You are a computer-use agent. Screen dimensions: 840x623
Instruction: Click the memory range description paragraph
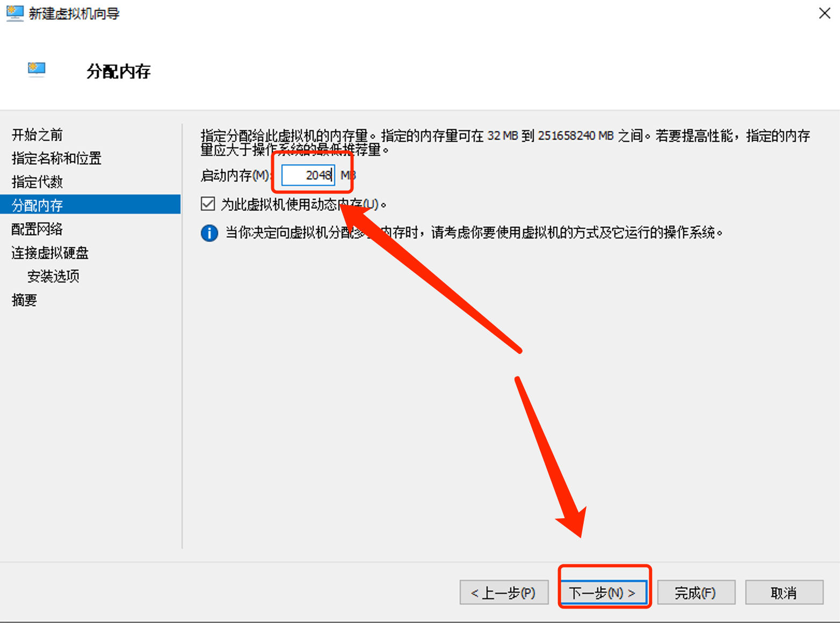(x=505, y=143)
